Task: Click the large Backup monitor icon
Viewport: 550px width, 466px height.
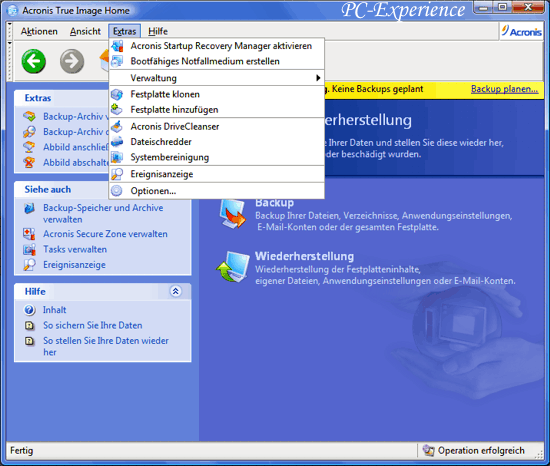Action: click(233, 214)
